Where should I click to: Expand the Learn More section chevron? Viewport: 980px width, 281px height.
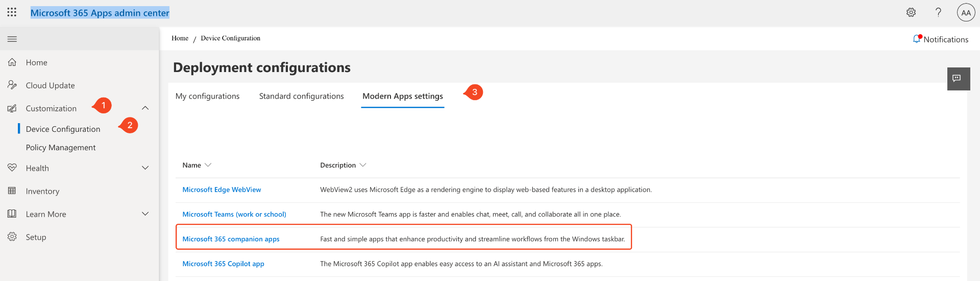(x=145, y=214)
